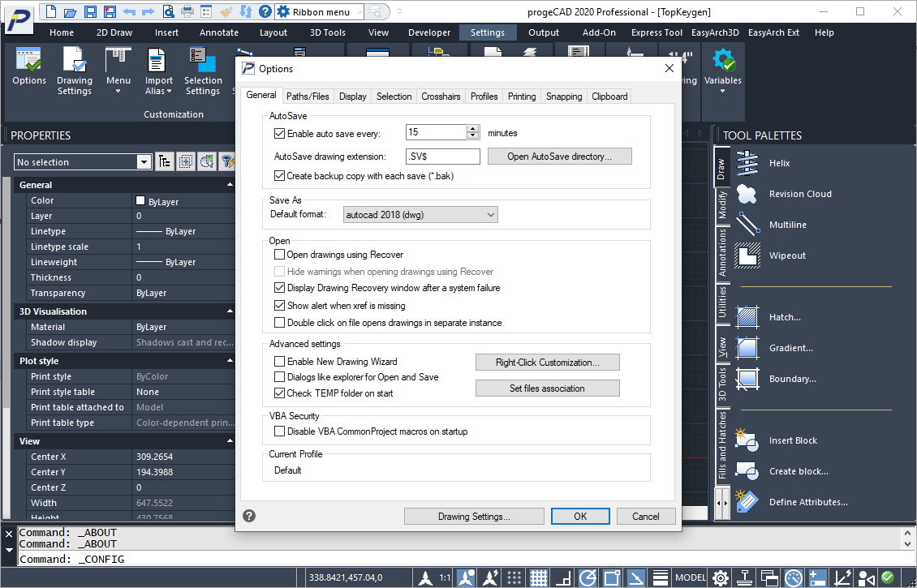Select Revision Cloud tool in palette
Image resolution: width=917 pixels, height=588 pixels.
click(784, 194)
